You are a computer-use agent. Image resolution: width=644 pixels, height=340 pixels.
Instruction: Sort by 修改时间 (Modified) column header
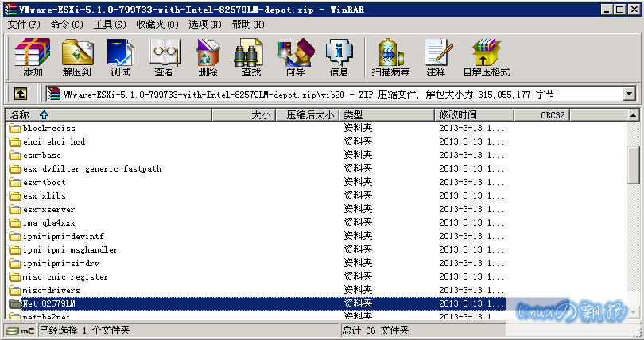[458, 115]
